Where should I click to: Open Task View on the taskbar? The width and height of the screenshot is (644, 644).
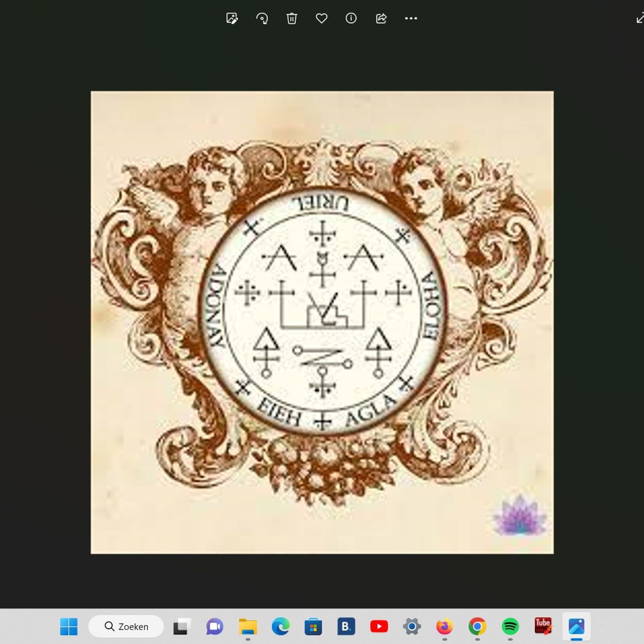pyautogui.click(x=182, y=627)
